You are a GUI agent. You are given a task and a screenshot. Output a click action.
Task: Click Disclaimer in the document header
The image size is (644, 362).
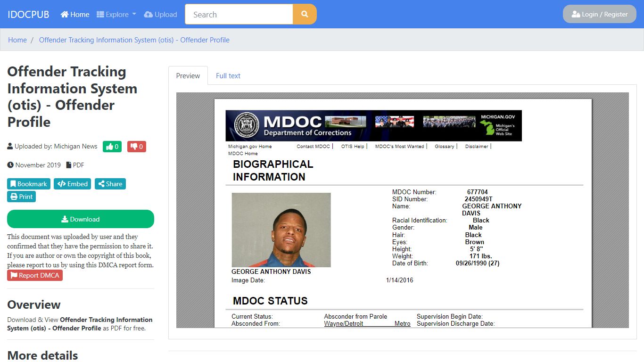pos(477,147)
